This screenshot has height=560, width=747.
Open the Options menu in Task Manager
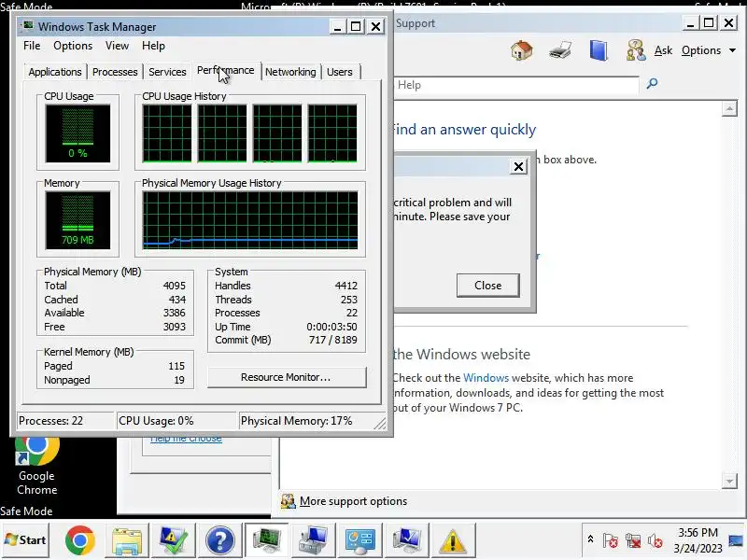pyautogui.click(x=73, y=46)
